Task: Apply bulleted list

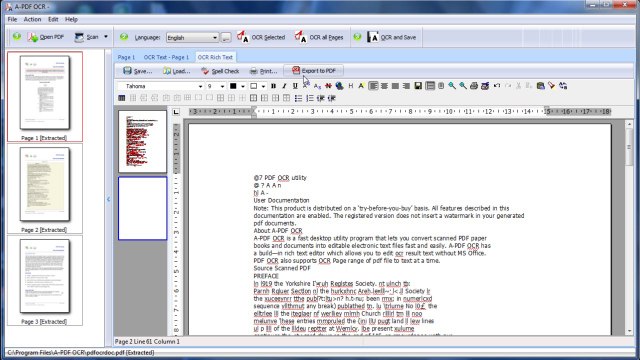Action: 299,98
